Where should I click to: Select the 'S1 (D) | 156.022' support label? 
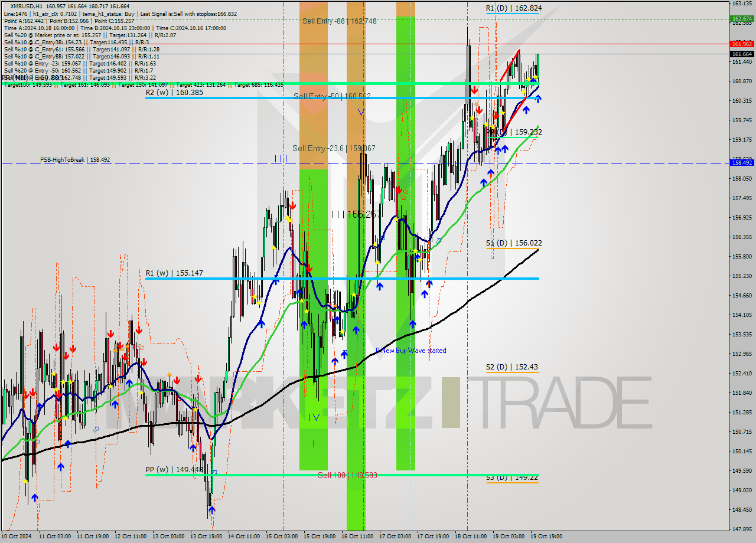click(x=514, y=243)
